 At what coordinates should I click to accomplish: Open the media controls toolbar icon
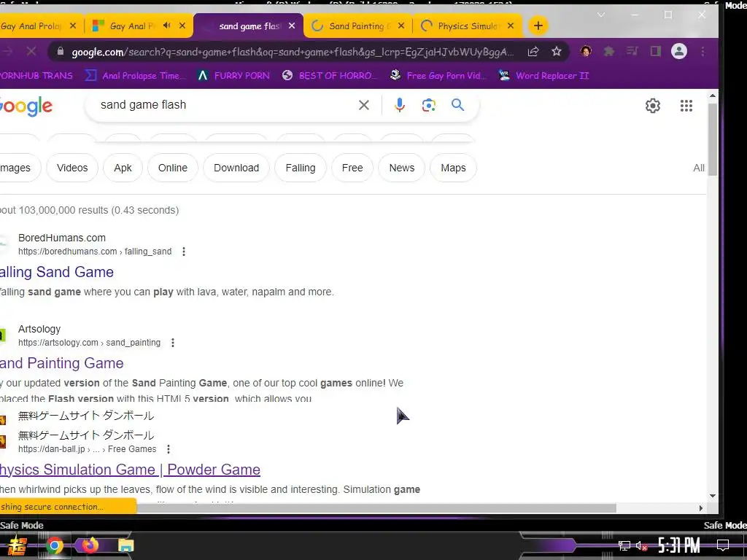(x=632, y=51)
